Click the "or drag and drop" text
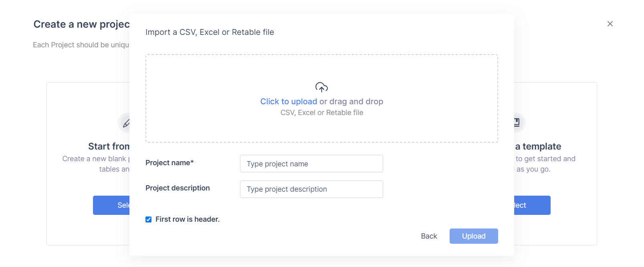644x267 pixels. pos(351,101)
